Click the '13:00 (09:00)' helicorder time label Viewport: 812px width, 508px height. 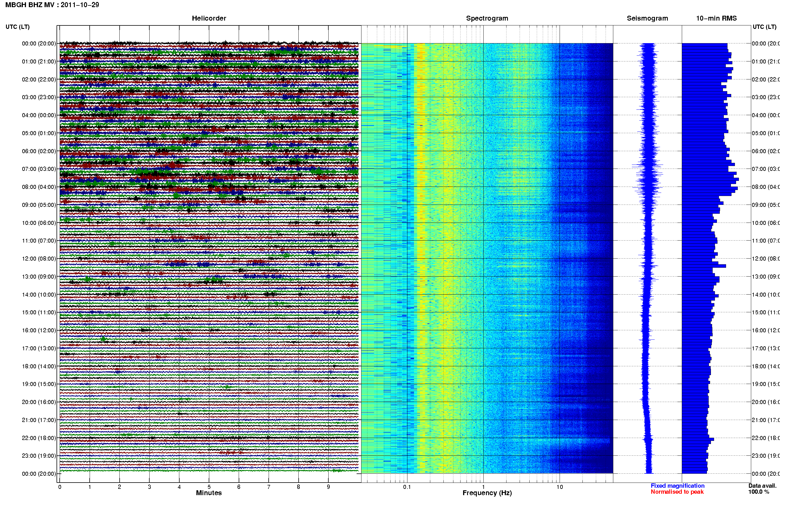[39, 277]
